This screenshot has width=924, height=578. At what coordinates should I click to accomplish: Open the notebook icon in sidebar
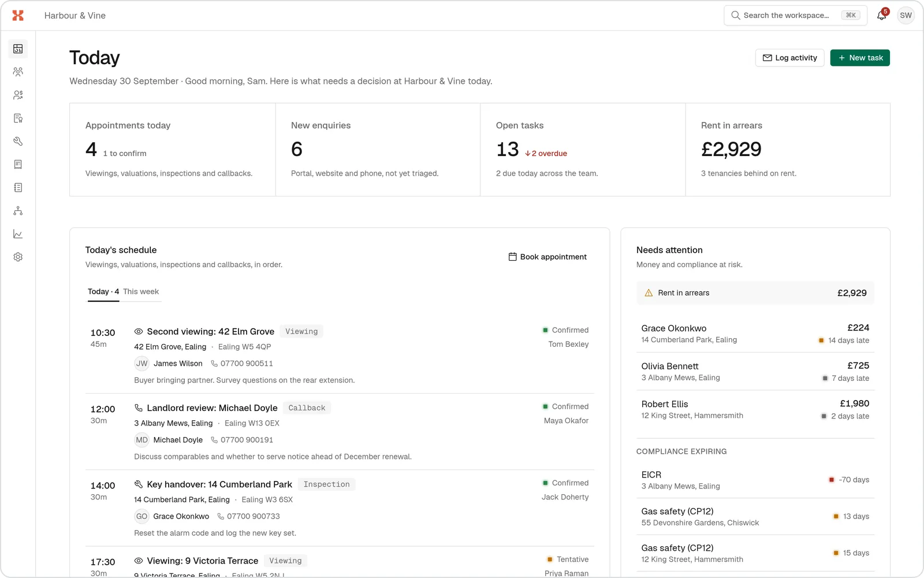tap(18, 188)
